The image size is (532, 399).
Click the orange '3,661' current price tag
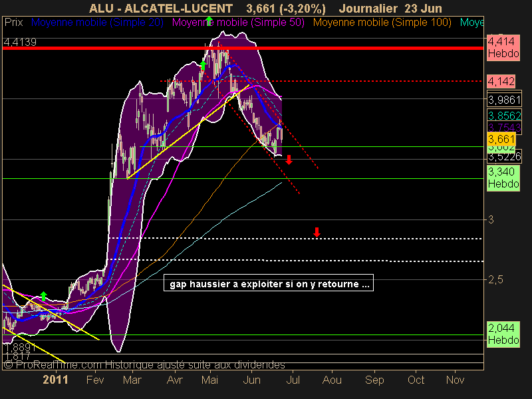(x=501, y=139)
